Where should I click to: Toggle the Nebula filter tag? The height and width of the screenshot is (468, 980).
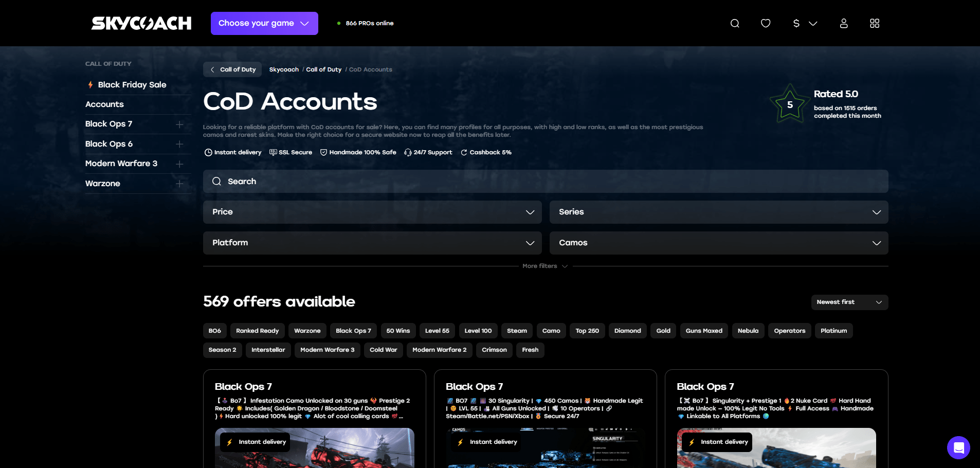tap(748, 331)
